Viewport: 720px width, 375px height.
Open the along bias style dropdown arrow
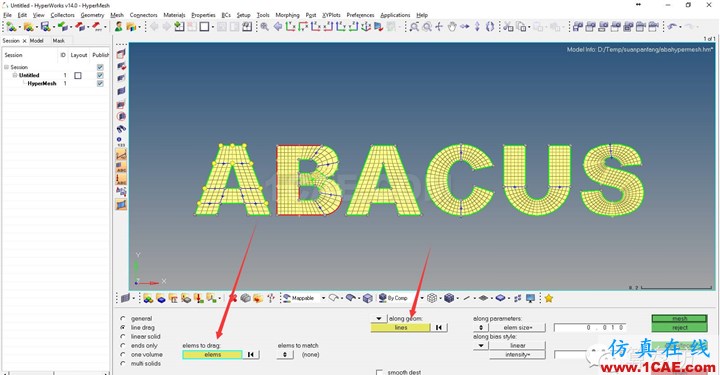pos(480,345)
